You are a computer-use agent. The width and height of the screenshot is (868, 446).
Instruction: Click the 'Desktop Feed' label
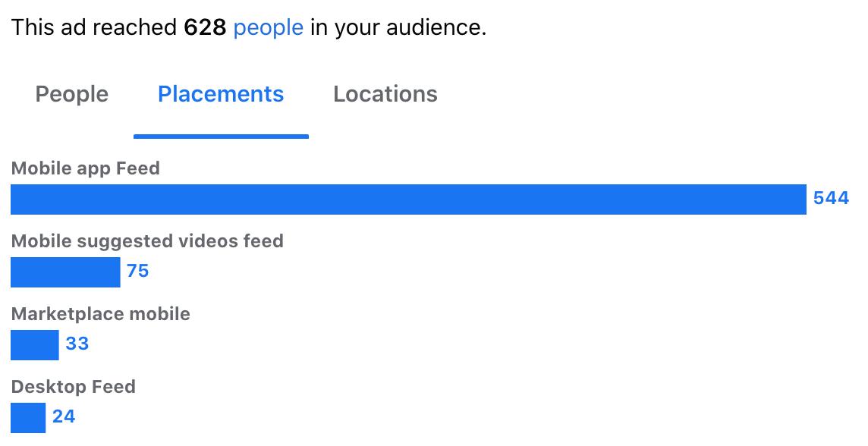tap(73, 386)
